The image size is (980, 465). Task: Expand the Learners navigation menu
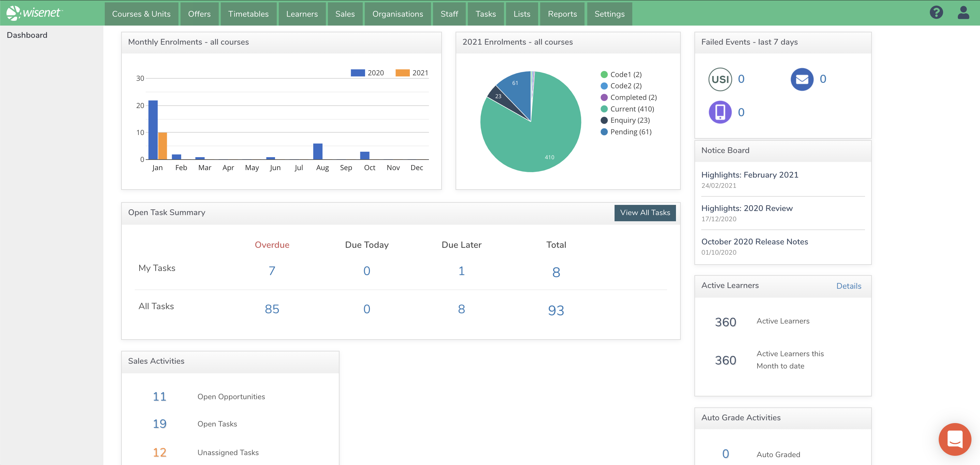[x=302, y=14]
